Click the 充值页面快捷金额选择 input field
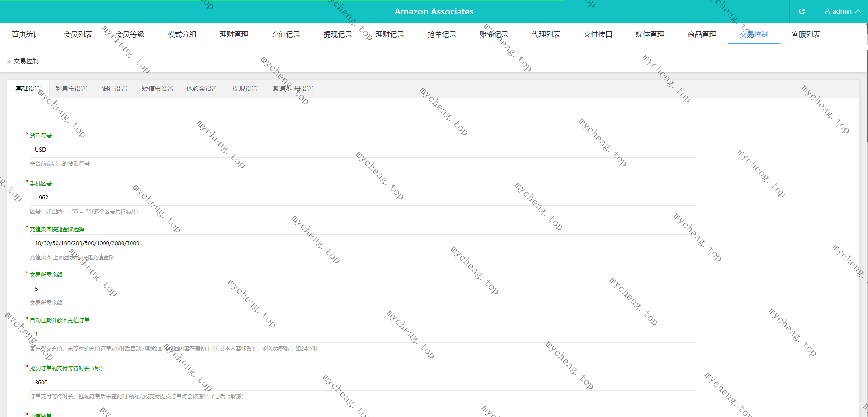The height and width of the screenshot is (417, 868). tap(363, 243)
